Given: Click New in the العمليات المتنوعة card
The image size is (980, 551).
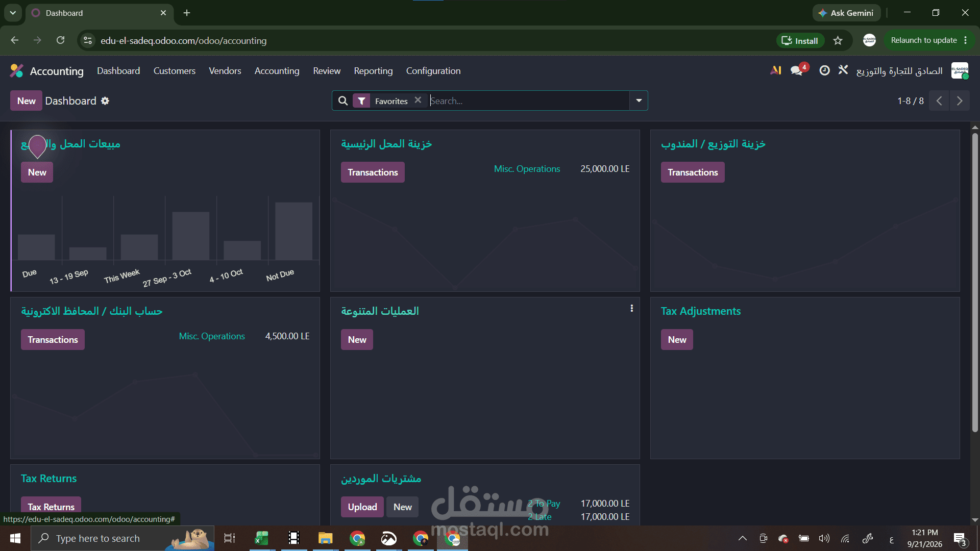Looking at the screenshot, I should tap(357, 340).
